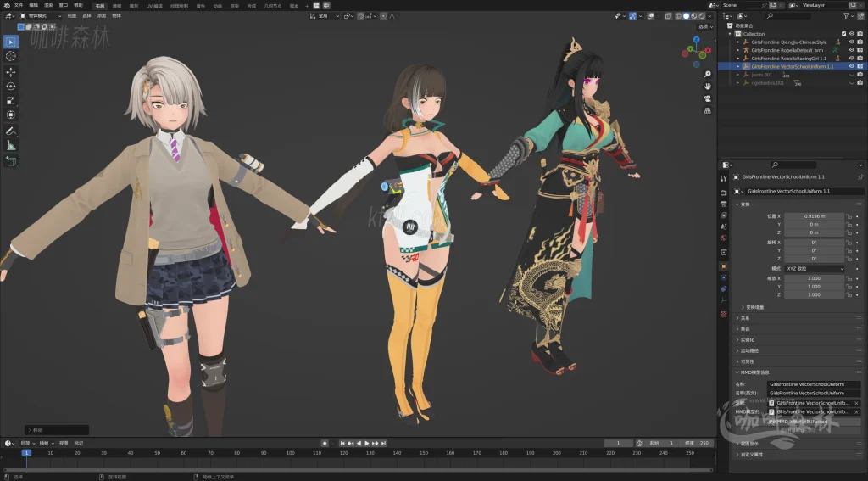The image size is (868, 481).
Task: Open the World properties tab
Action: pyautogui.click(x=724, y=238)
